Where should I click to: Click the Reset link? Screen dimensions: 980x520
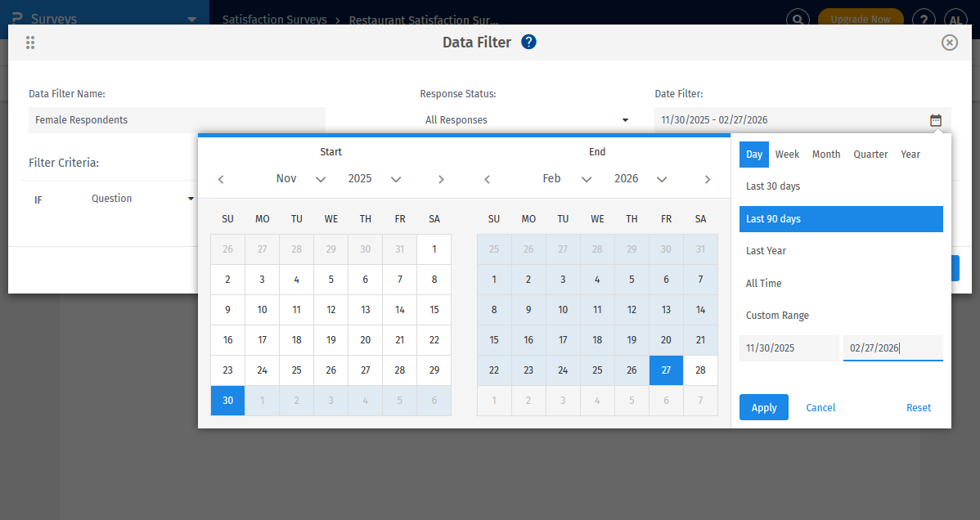919,407
